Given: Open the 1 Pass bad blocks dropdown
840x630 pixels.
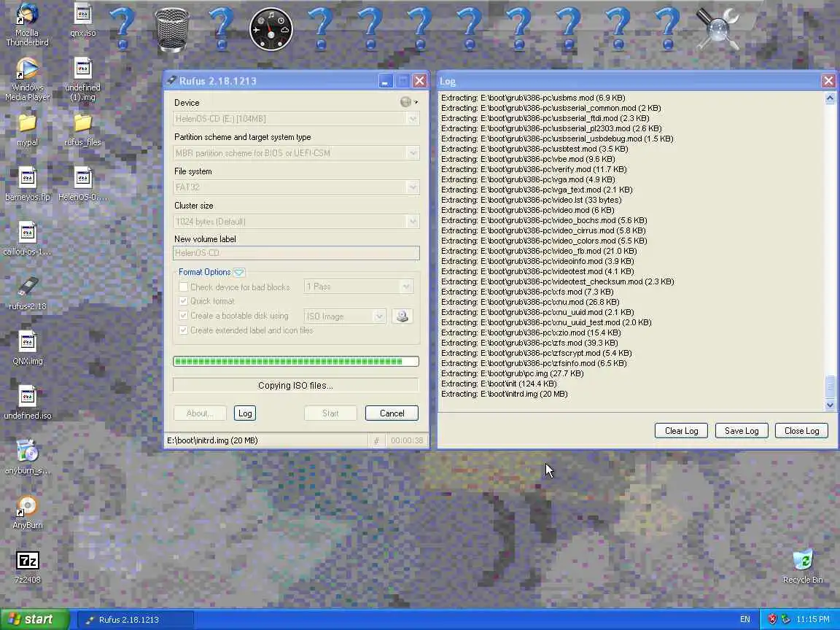Looking at the screenshot, I should [359, 287].
